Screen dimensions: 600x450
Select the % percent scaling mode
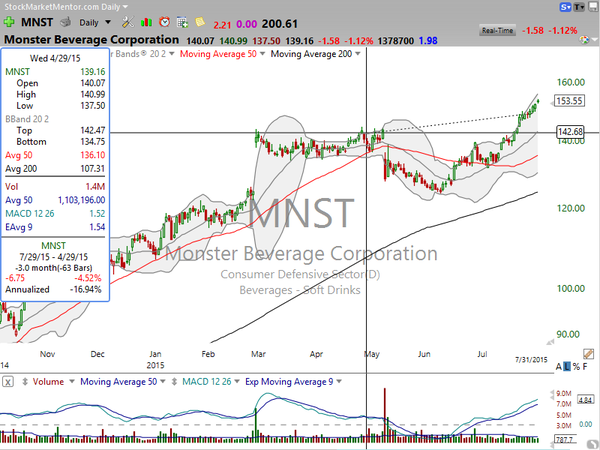pyautogui.click(x=576, y=367)
